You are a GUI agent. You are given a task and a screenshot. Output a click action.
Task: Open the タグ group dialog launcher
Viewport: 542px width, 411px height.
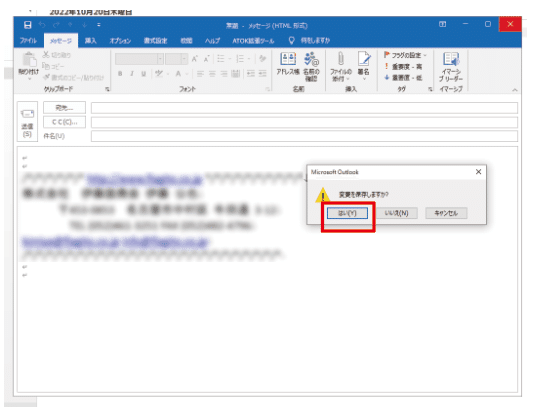click(430, 89)
